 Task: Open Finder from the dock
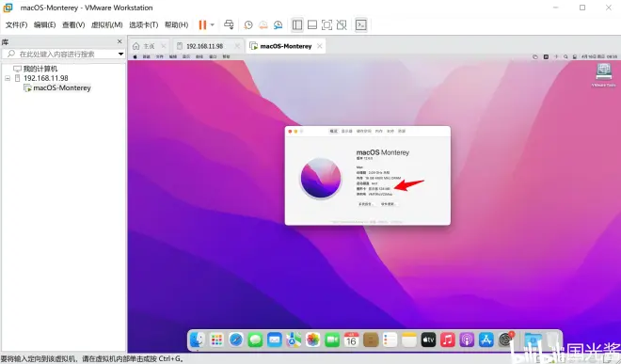pyautogui.click(x=198, y=340)
